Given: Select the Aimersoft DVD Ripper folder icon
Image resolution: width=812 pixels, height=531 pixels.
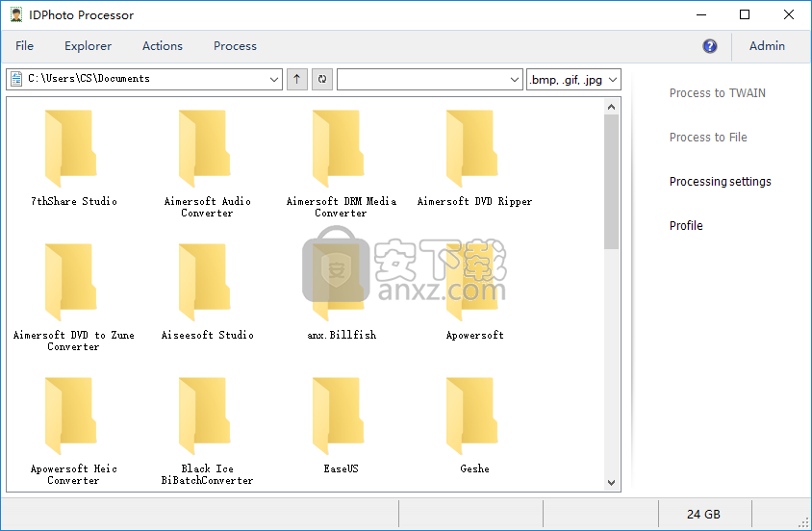Looking at the screenshot, I should click(471, 148).
